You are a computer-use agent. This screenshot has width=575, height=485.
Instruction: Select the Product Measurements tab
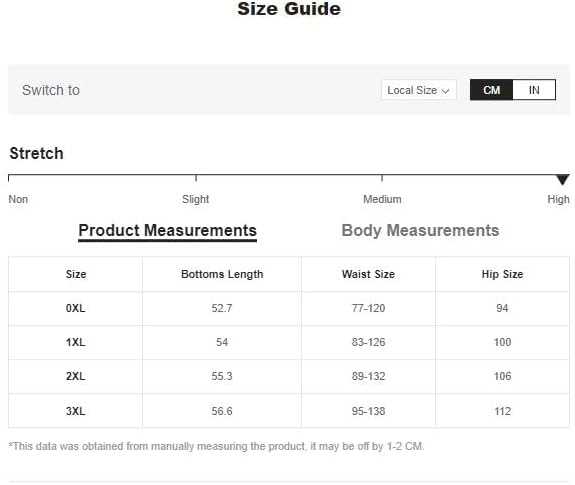(x=168, y=231)
